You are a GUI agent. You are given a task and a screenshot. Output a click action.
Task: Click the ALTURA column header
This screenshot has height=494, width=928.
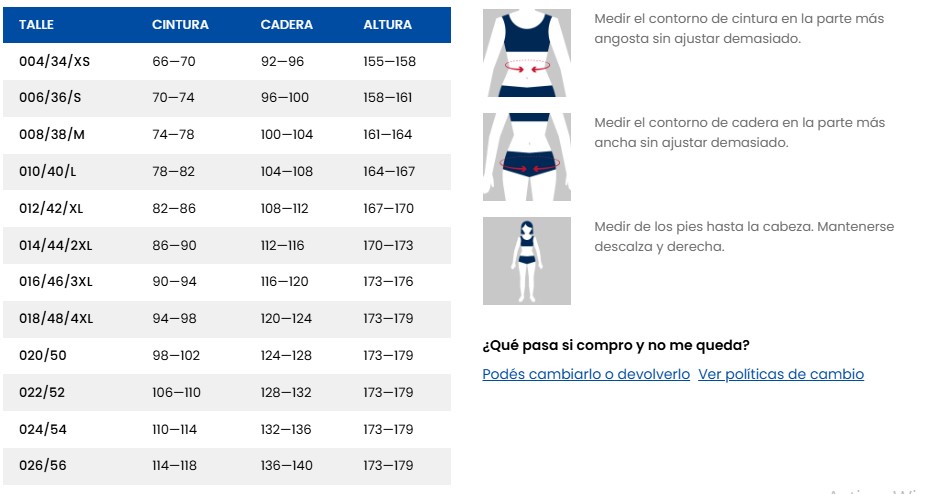click(x=387, y=25)
